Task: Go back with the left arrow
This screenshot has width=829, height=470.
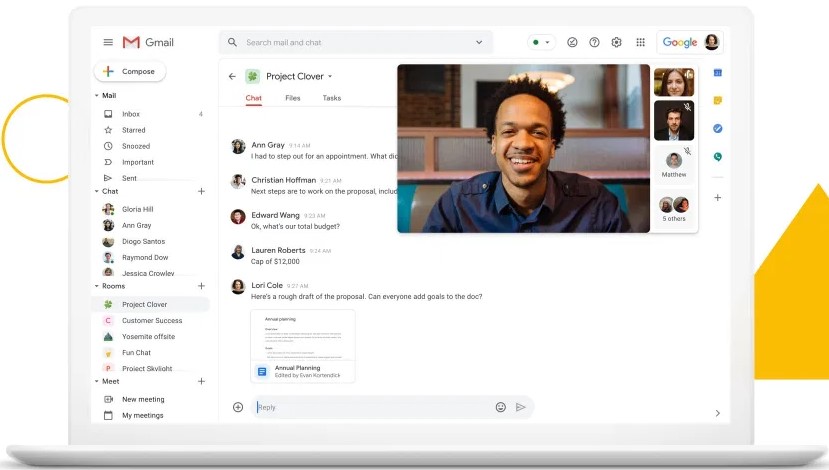Action: (x=232, y=76)
